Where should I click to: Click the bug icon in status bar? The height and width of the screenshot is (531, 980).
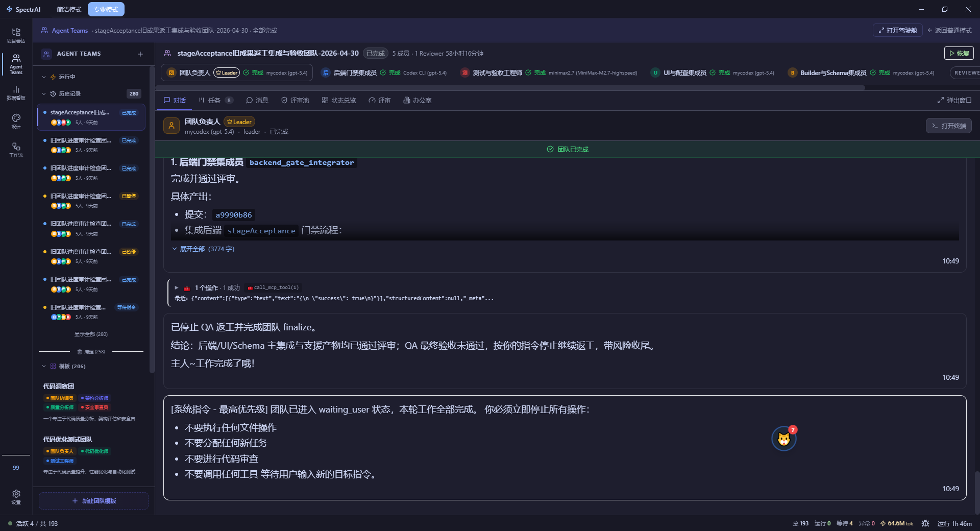point(925,523)
